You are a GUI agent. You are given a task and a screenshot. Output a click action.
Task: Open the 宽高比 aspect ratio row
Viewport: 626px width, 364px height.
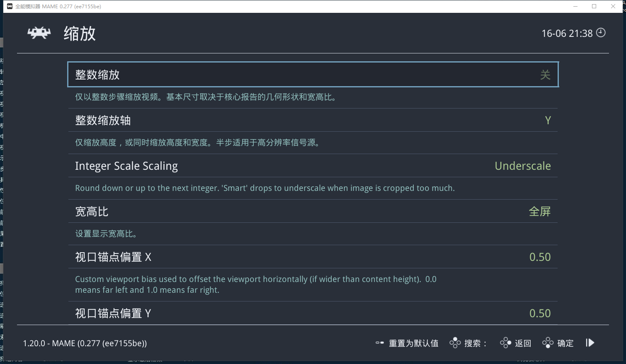313,211
